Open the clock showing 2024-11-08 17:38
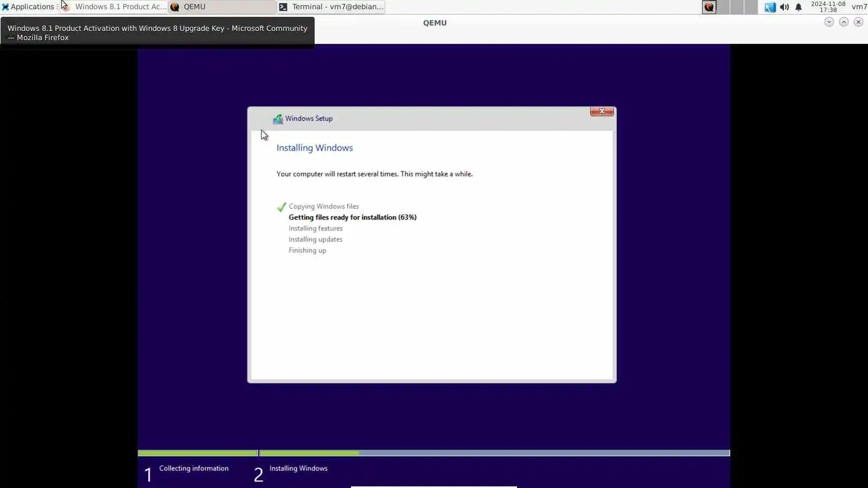The width and height of the screenshot is (868, 488). click(828, 7)
